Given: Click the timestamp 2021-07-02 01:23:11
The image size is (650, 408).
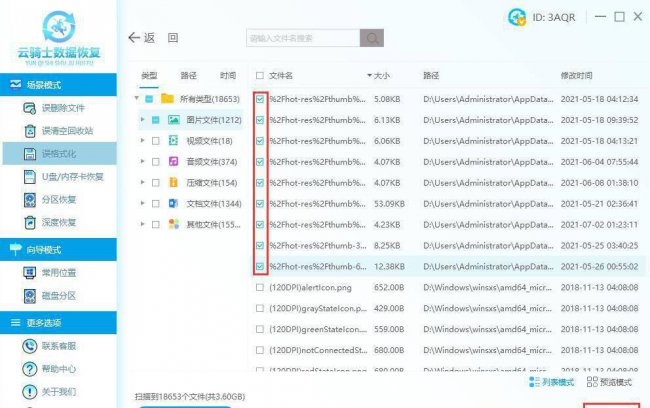Looking at the screenshot, I should coord(599,224).
